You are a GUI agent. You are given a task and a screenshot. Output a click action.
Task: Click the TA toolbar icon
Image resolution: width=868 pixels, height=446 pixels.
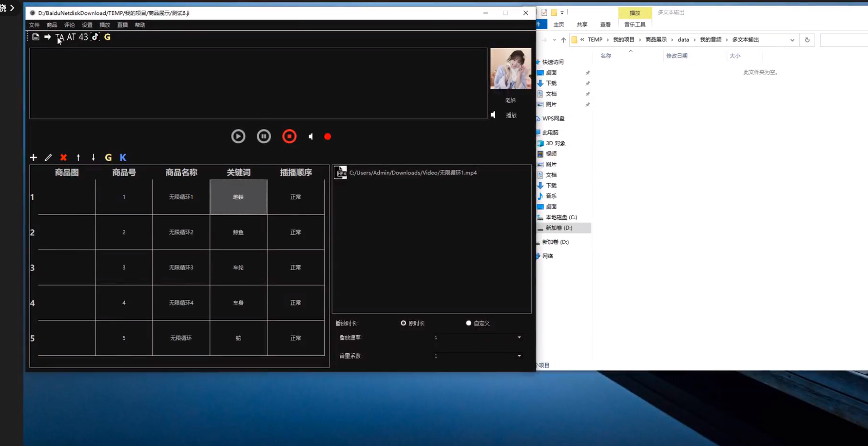[60, 37]
